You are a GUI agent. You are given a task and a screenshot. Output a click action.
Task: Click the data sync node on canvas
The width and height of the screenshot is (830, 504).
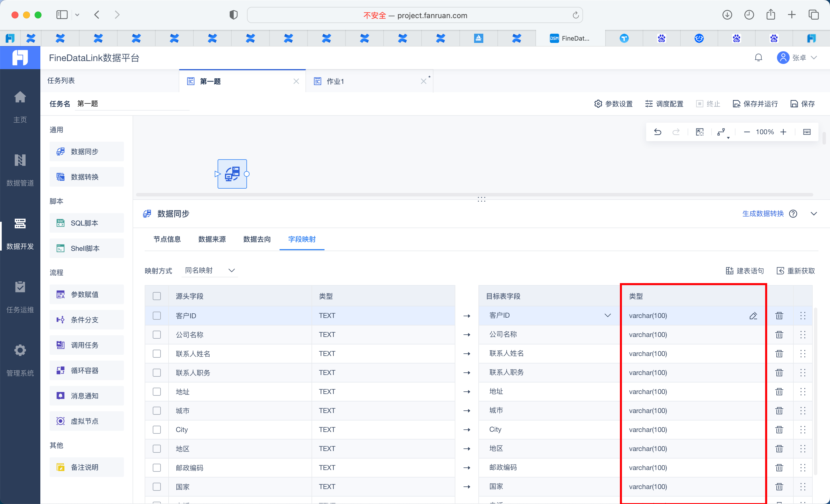232,174
